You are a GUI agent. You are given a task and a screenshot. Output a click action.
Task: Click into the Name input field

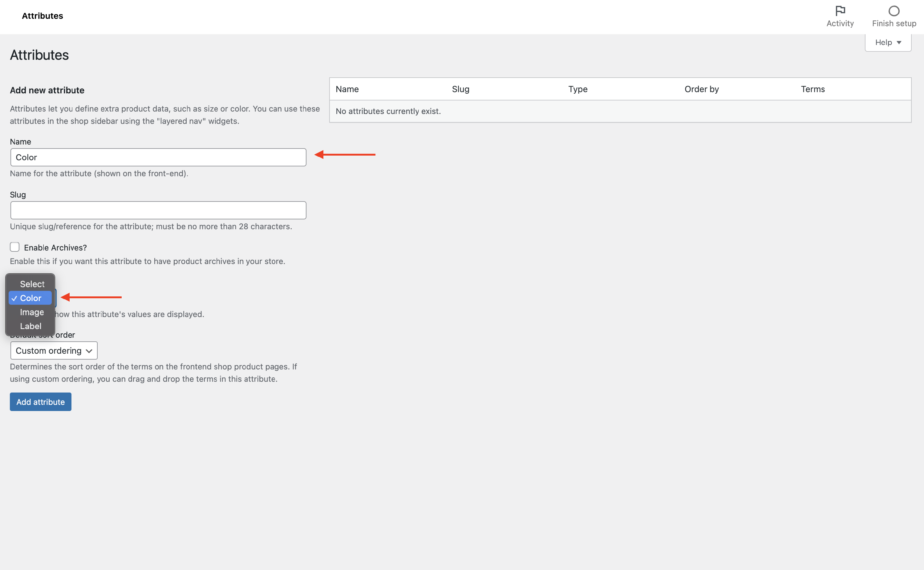(158, 157)
